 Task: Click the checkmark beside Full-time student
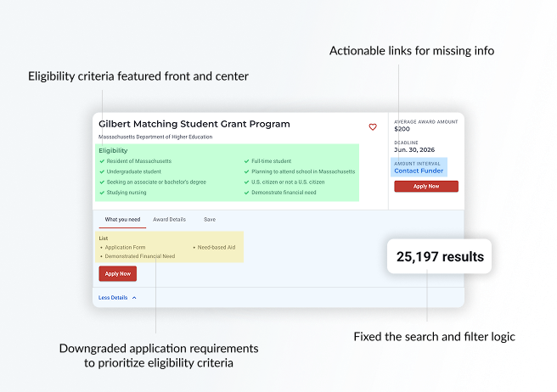(x=245, y=160)
